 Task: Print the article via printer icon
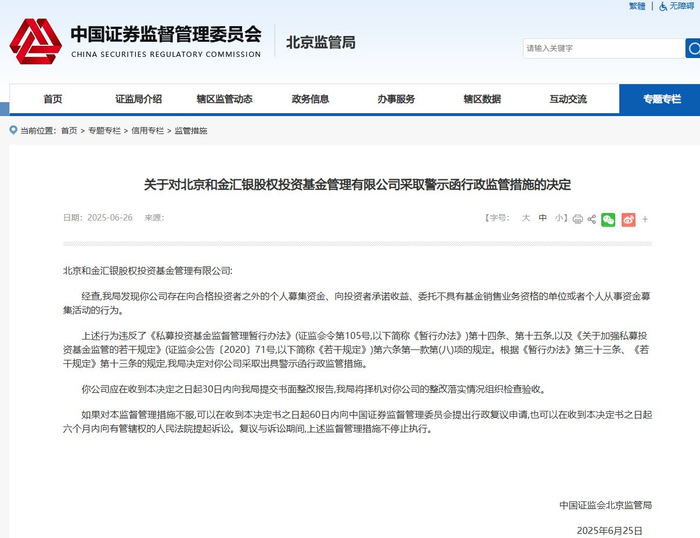click(578, 219)
